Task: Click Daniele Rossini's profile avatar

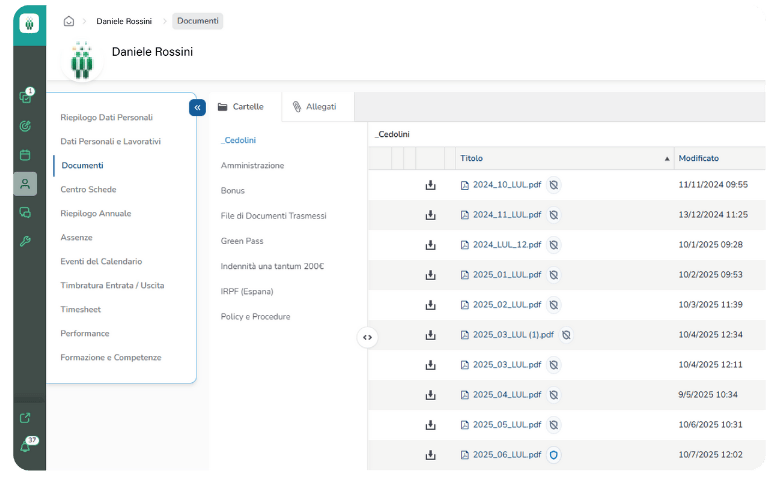Action: coord(82,61)
